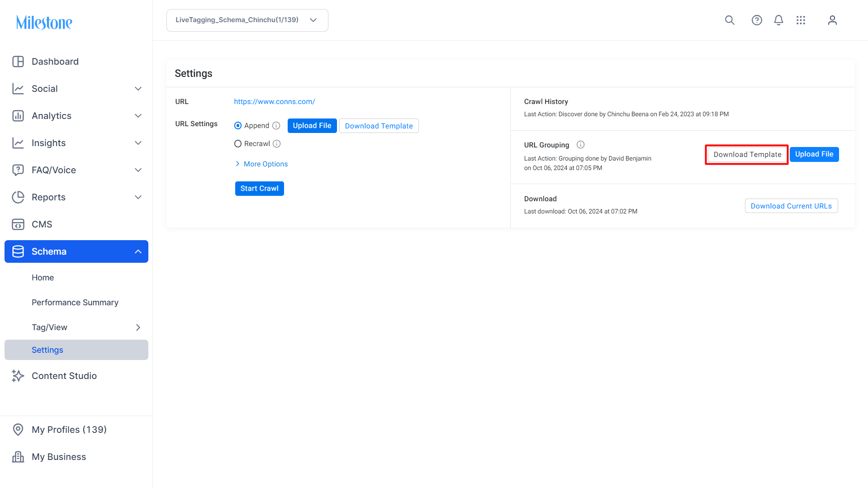Click the Schema database icon
This screenshot has height=488, width=868.
click(18, 251)
